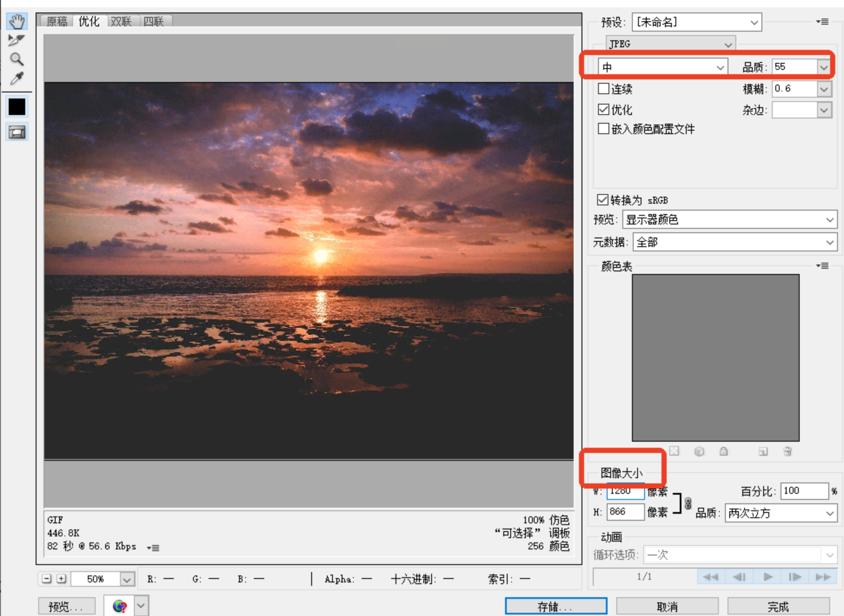The height and width of the screenshot is (616, 844).
Task: Select the Slice Select tool
Action: pos(17,40)
